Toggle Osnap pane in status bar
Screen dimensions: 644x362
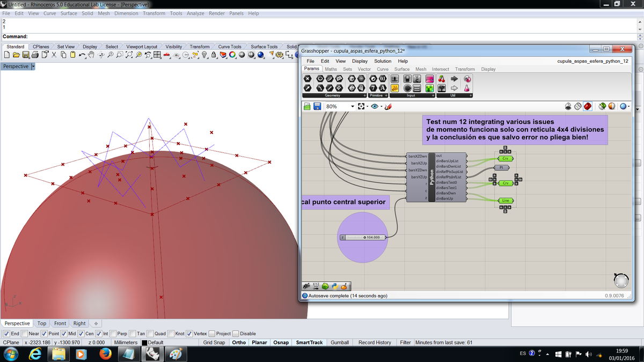click(x=281, y=342)
